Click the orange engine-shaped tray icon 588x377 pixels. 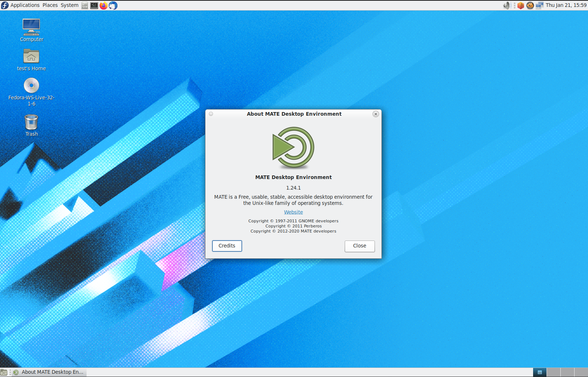click(x=530, y=5)
